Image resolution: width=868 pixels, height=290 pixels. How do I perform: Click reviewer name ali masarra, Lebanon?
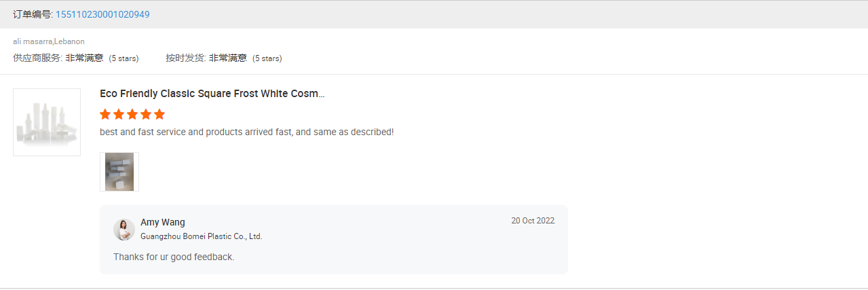click(49, 41)
